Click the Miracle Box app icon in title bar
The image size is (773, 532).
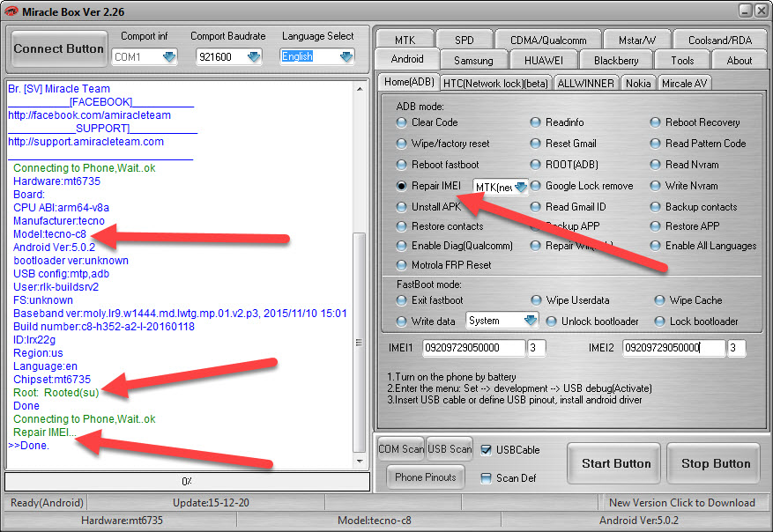(x=11, y=11)
